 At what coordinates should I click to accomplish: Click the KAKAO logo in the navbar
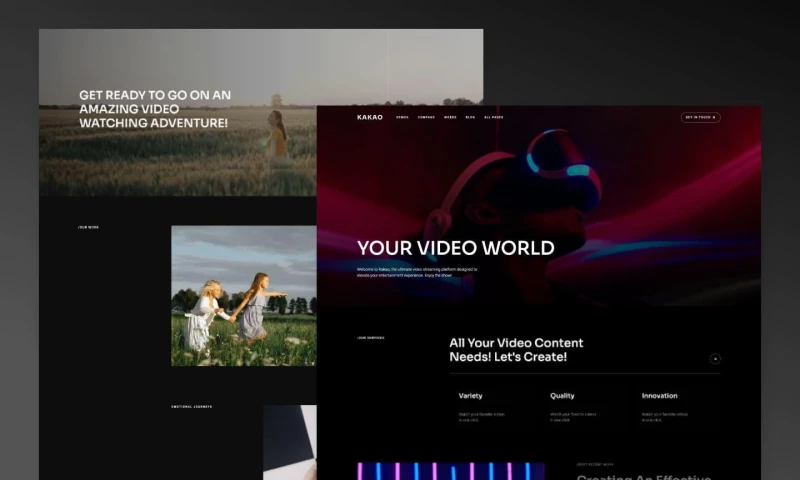(369, 117)
